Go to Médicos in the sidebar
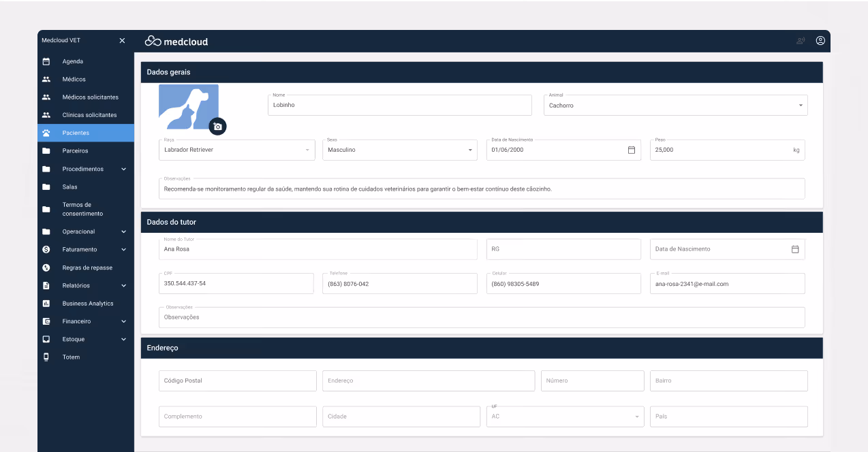The height and width of the screenshot is (452, 868). click(86, 79)
